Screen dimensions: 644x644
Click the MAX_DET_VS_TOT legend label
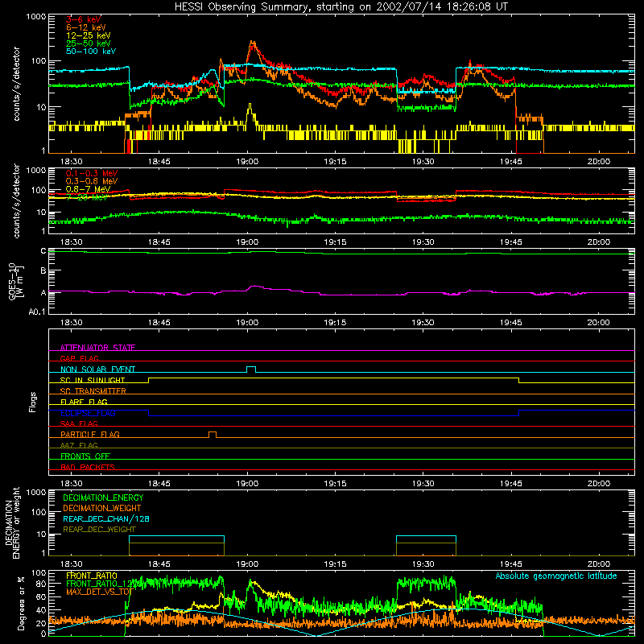tap(99, 592)
